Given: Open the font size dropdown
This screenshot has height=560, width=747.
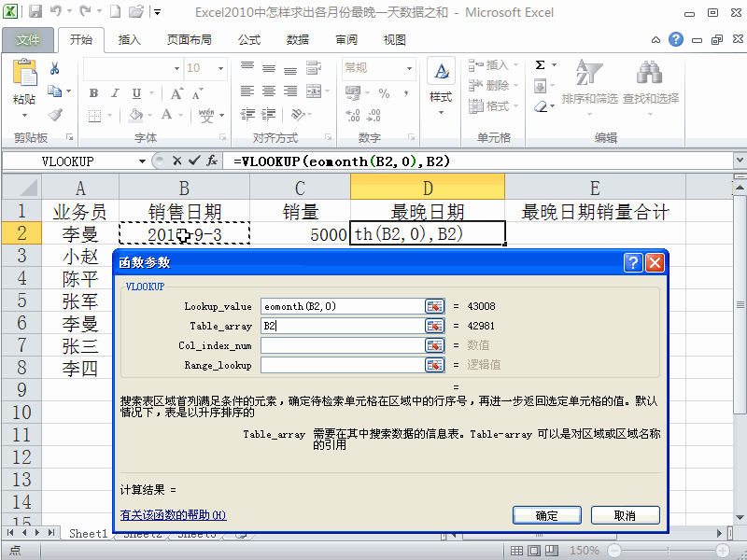Looking at the screenshot, I should pos(220,68).
